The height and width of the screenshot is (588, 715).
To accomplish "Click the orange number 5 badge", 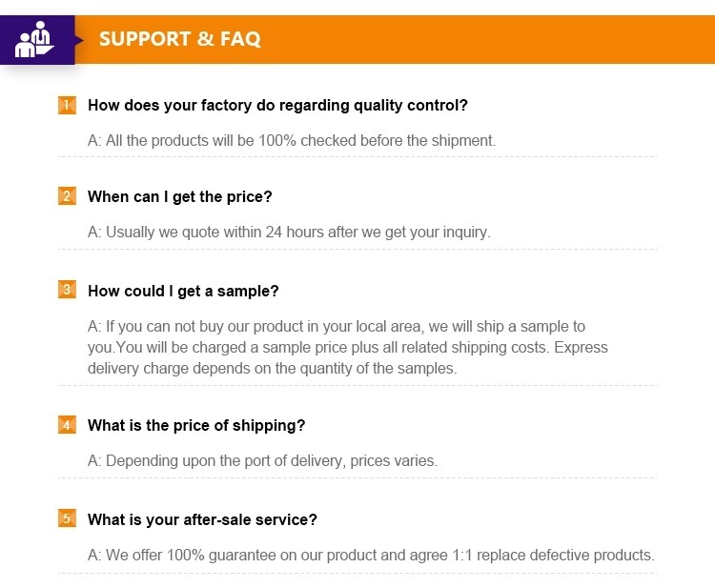I will click(67, 518).
